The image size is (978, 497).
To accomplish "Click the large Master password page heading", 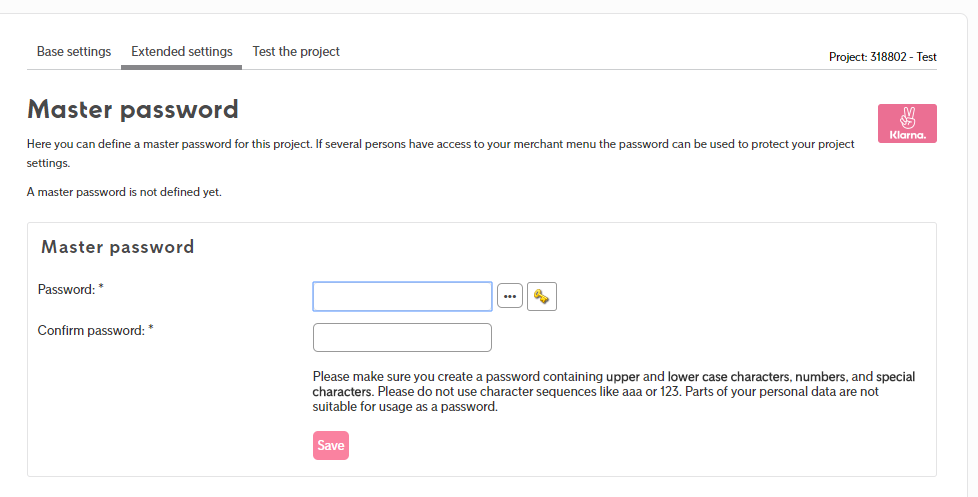I will pyautogui.click(x=133, y=110).
